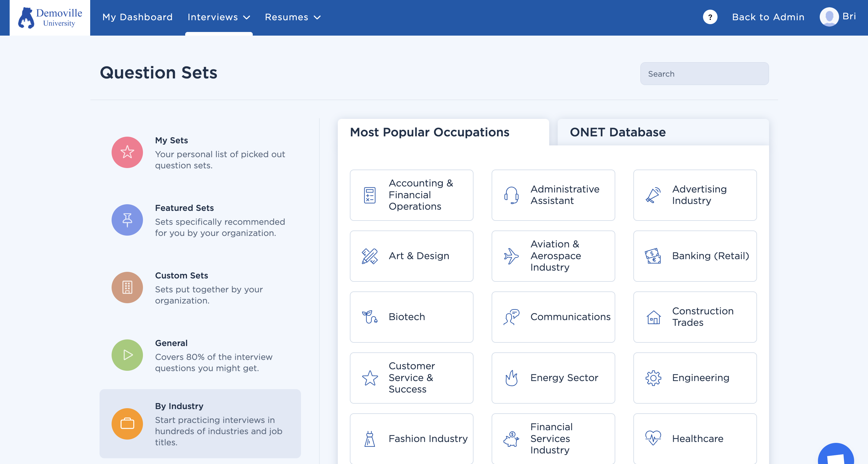The image size is (868, 464).
Task: Click the Back to Admin link
Action: click(768, 17)
